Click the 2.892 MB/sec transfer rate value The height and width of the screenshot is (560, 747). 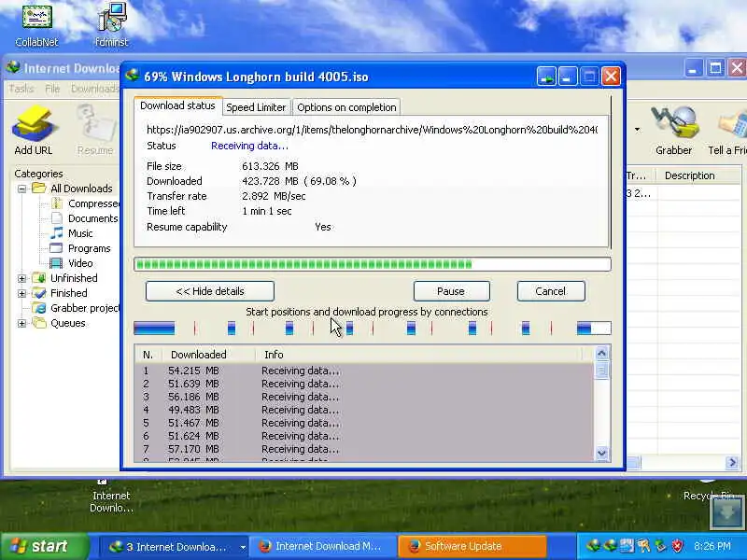274,196
